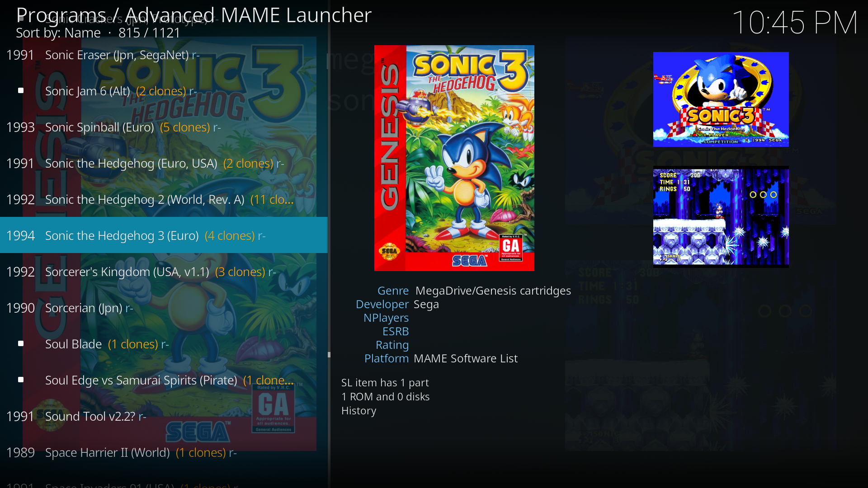Click the marker icon next to Soul Edge vs Samurai Spirits
Screen dimensions: 868x488
coord(20,380)
